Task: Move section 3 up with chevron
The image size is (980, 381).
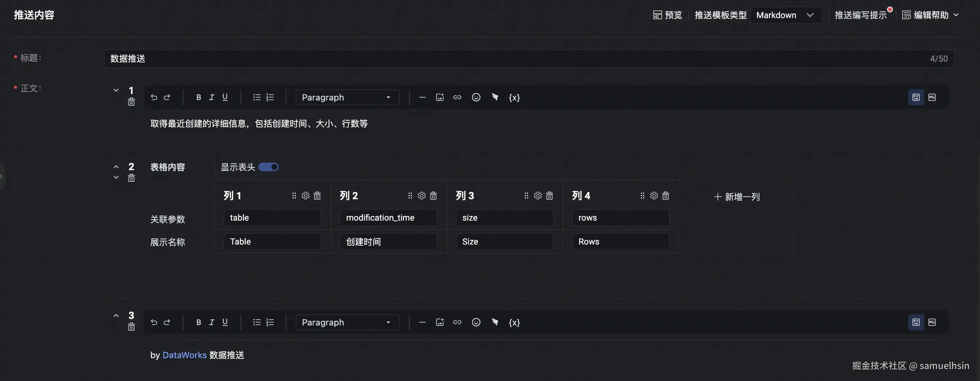Action: (x=116, y=316)
